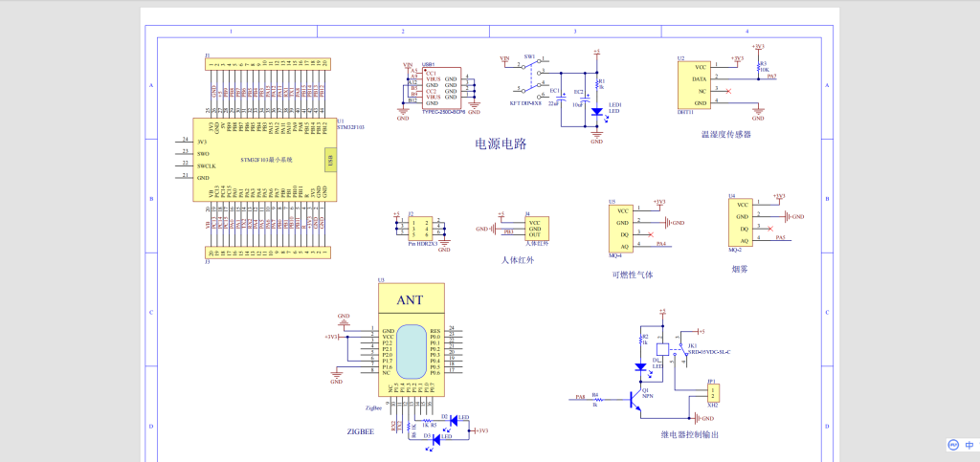
Task: Click the LED1 diode in power circuit
Action: point(596,111)
